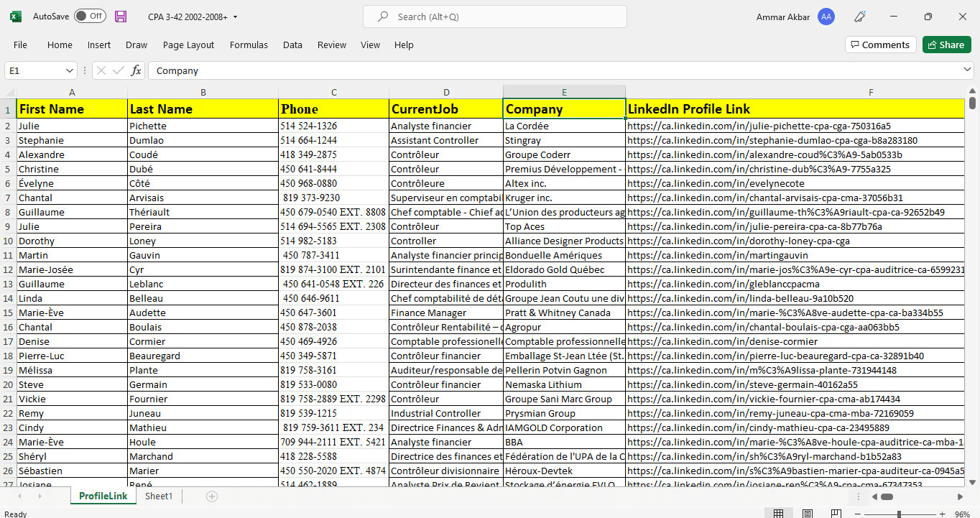Open the file name dropdown arrow
980x518 pixels.
coord(236,17)
